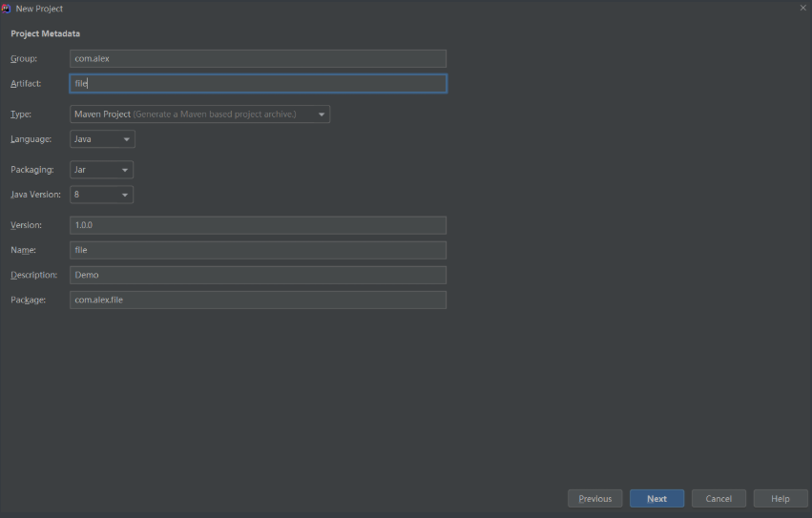The image size is (812, 518).
Task: Click the Packaging label
Action: [x=32, y=170]
